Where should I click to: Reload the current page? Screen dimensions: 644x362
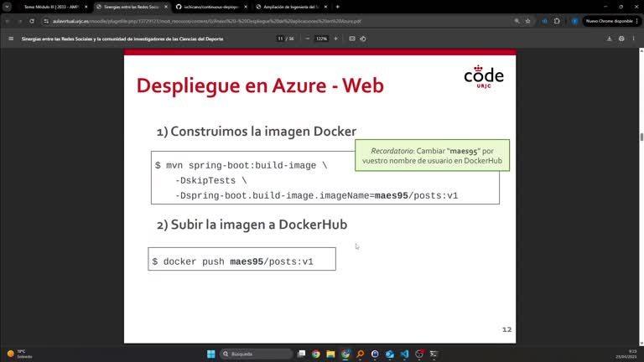(32, 21)
